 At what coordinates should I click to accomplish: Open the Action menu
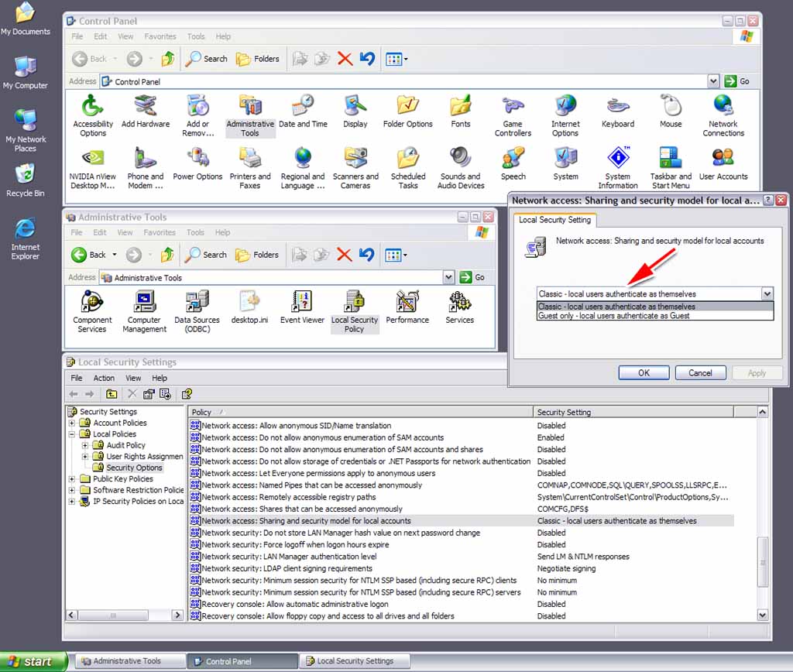click(x=104, y=378)
